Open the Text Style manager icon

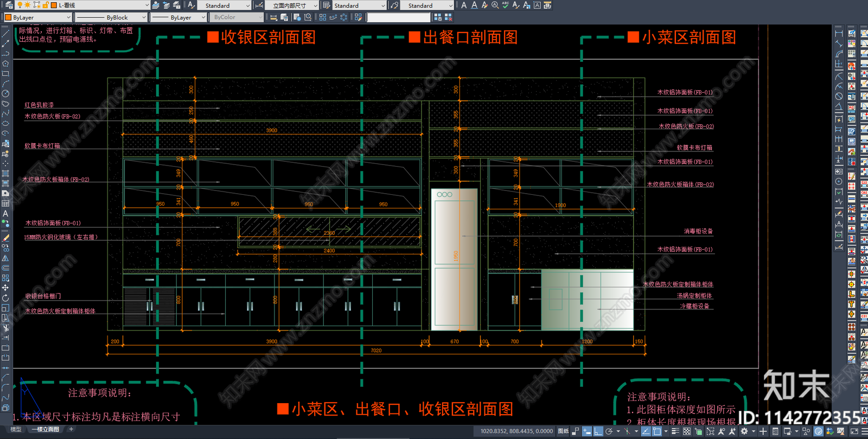click(x=192, y=5)
